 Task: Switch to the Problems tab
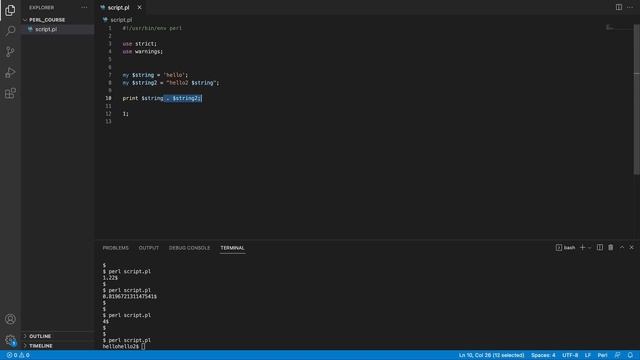[x=116, y=248]
